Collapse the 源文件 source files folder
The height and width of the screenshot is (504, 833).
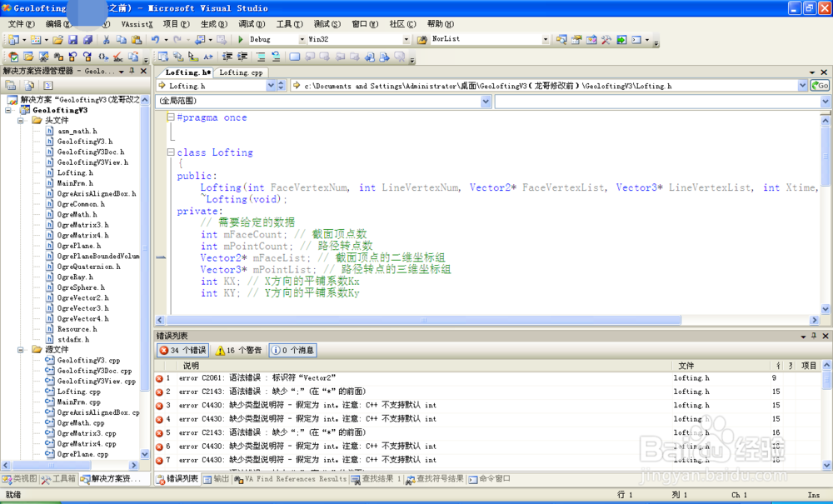[20, 349]
